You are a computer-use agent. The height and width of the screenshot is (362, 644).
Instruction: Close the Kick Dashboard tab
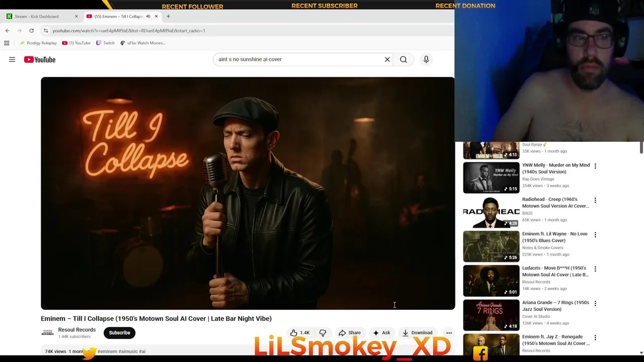click(x=76, y=16)
